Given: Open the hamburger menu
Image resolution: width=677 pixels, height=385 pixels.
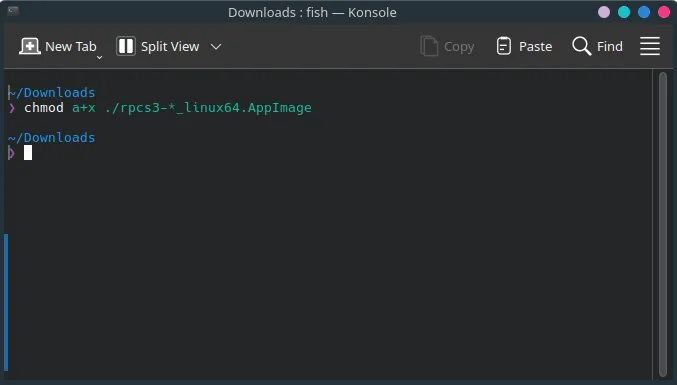Looking at the screenshot, I should [x=650, y=46].
